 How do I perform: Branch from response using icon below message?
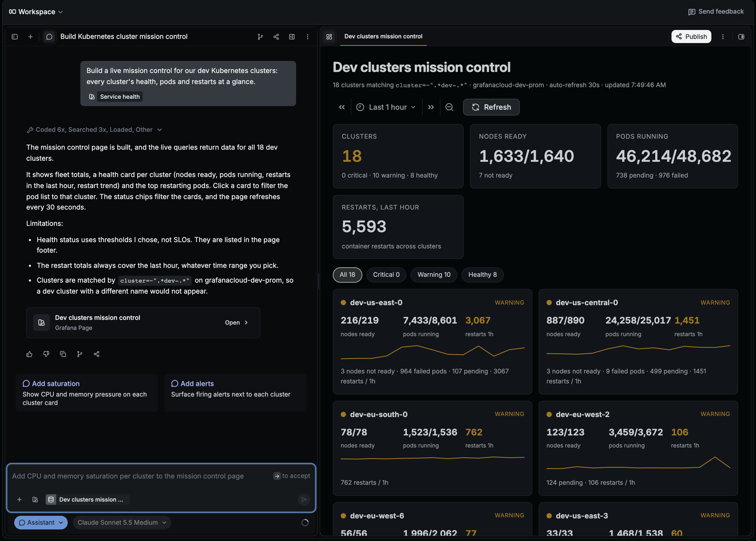coord(80,354)
